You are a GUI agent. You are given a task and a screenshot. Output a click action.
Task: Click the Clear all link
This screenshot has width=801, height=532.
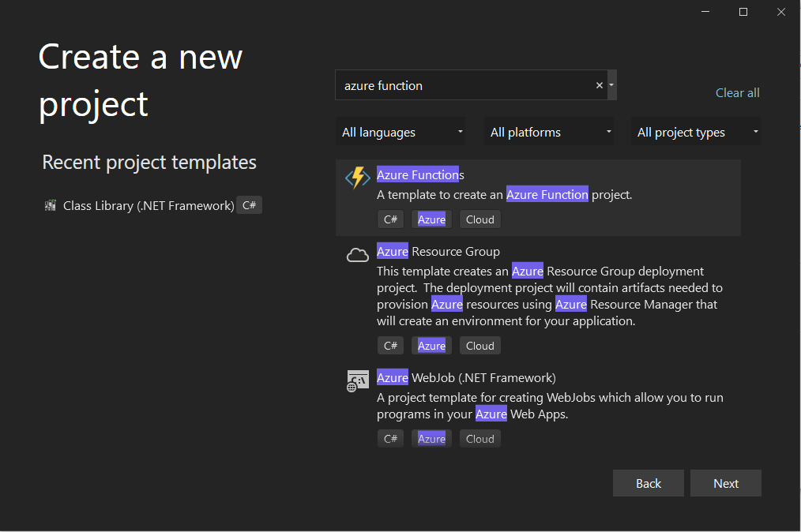click(x=737, y=93)
